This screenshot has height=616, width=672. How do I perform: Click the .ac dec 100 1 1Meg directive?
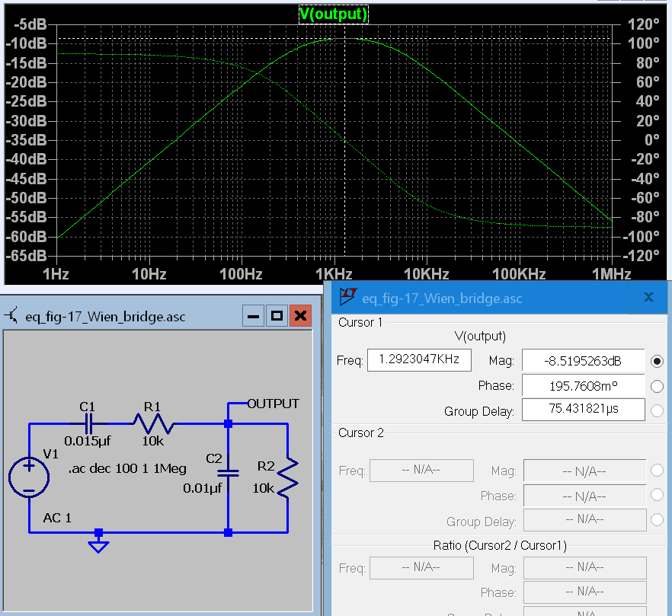(x=127, y=469)
